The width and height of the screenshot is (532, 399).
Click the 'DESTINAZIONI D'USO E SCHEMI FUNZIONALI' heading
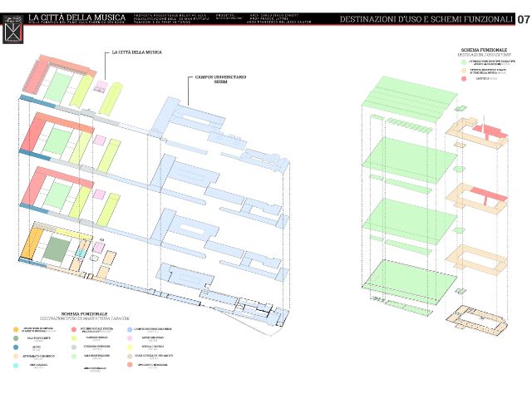click(426, 19)
